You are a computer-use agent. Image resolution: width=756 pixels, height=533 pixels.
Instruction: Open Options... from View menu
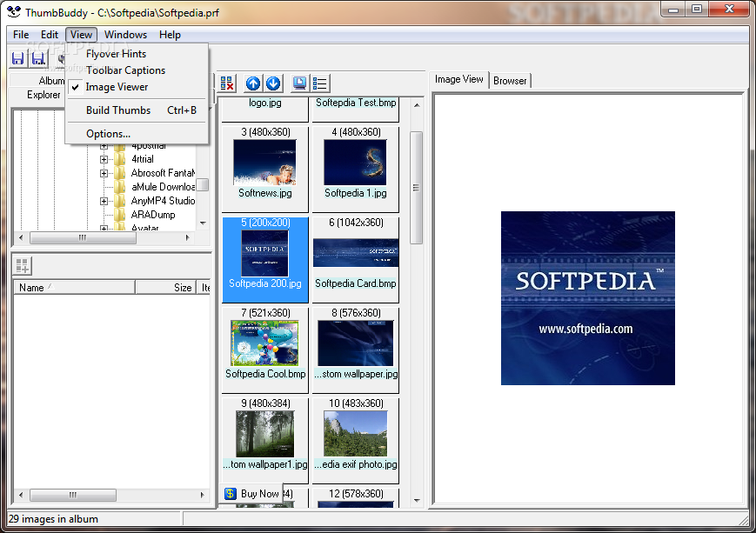138,134
